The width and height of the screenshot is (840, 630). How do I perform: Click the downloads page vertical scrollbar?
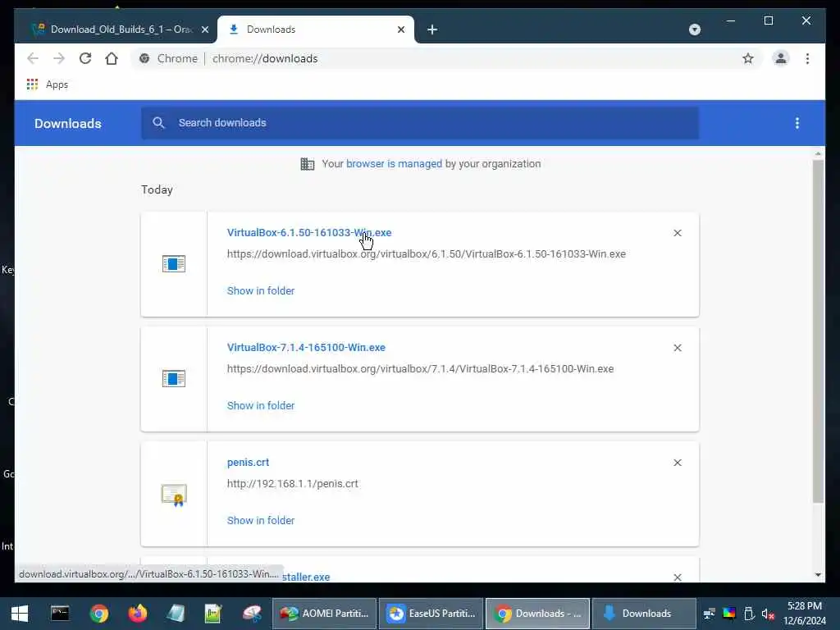click(818, 331)
